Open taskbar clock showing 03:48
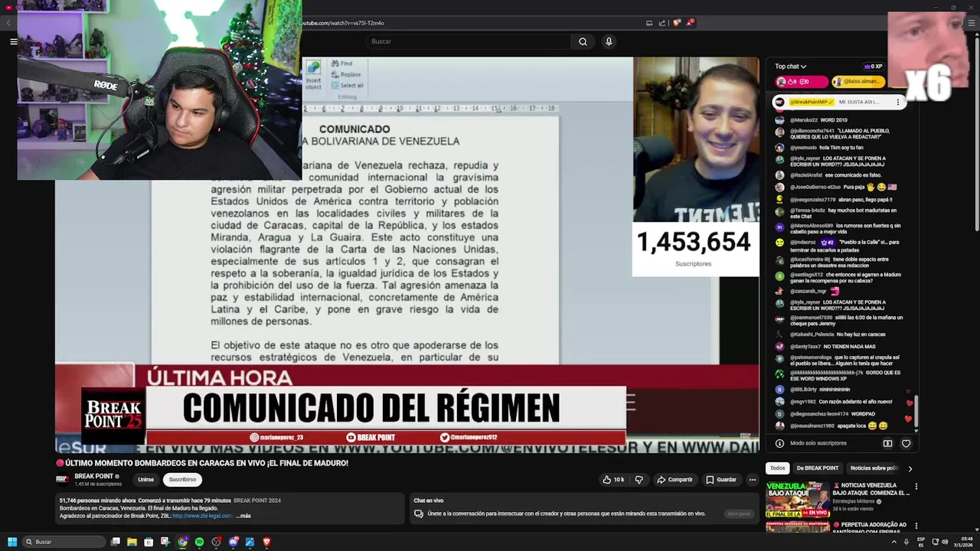The height and width of the screenshot is (551, 980). pos(963,542)
